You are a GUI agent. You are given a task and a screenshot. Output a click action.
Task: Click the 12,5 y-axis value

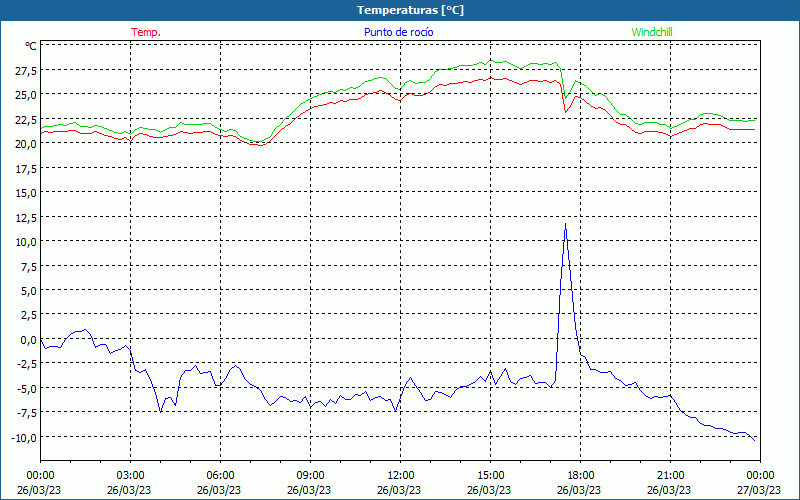tap(24, 218)
